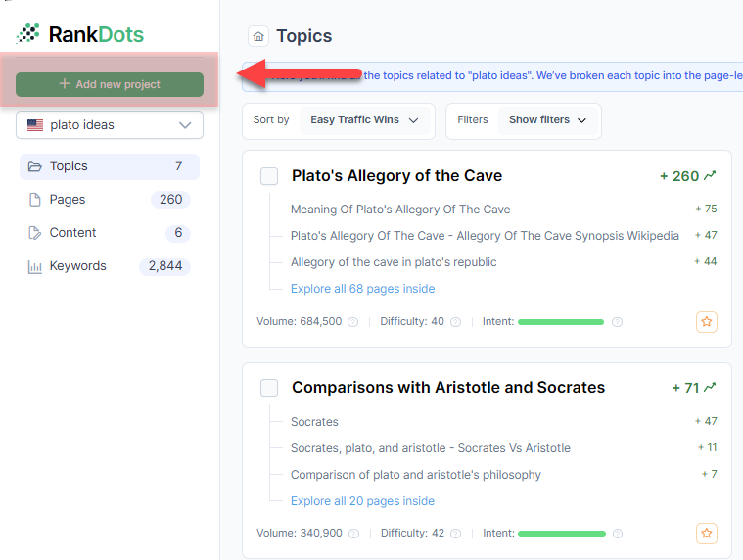
Task: Expand the Show filters dropdown
Action: coord(547,120)
